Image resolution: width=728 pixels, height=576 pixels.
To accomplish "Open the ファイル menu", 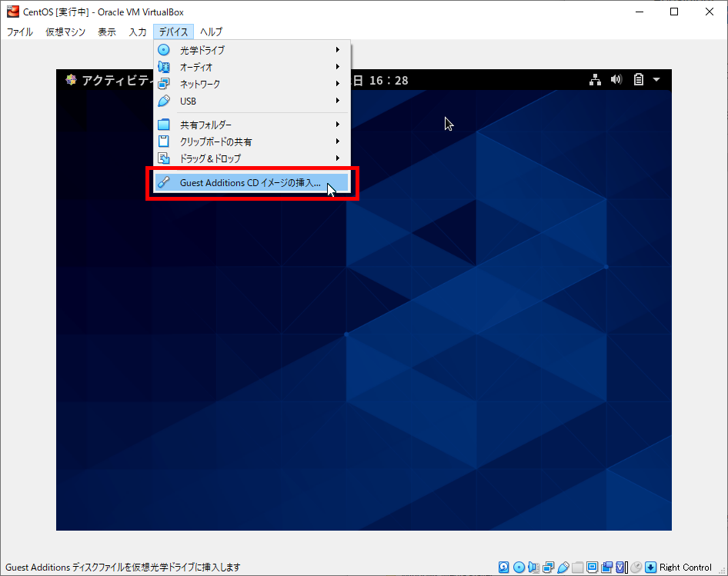I will click(x=20, y=32).
